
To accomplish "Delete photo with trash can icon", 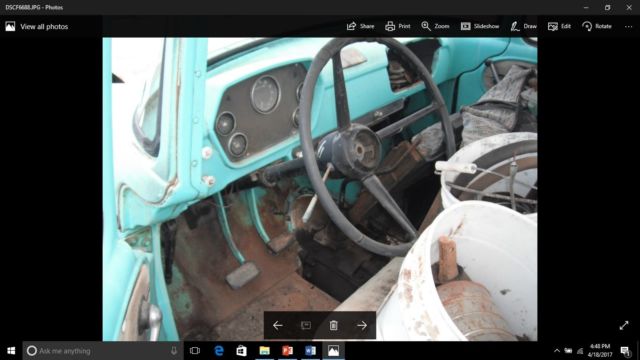I will click(x=333, y=325).
